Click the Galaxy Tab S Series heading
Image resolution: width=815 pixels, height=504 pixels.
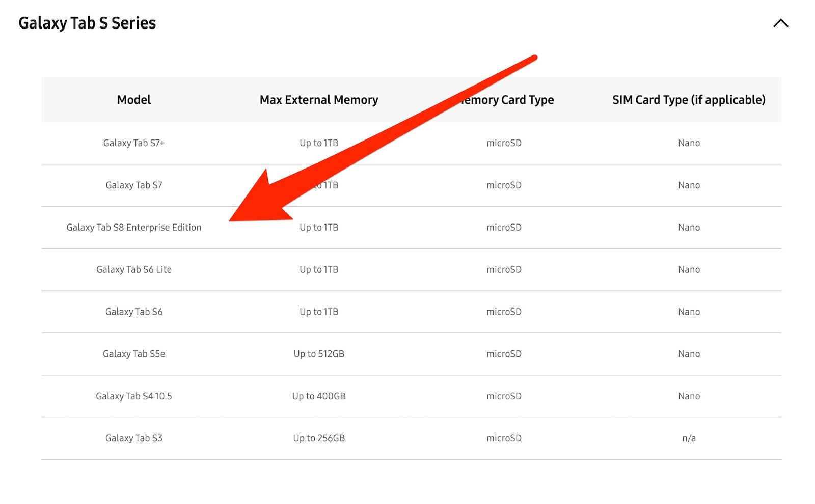(x=87, y=23)
